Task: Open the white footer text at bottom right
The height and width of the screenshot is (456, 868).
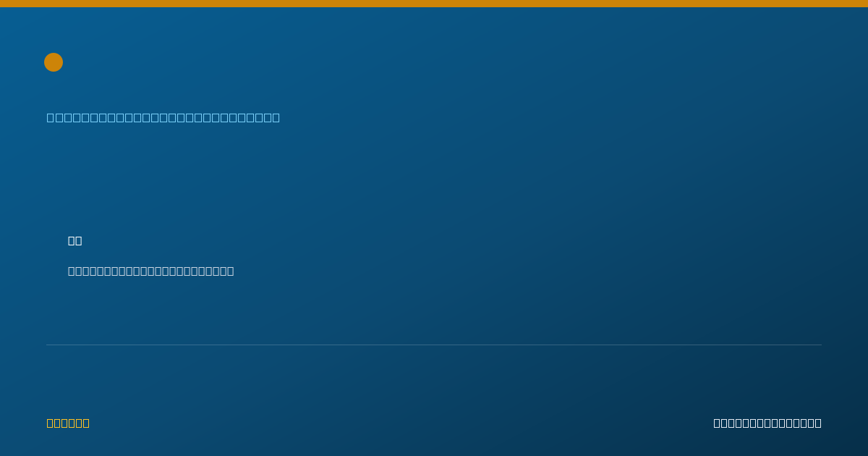Action: click(767, 423)
